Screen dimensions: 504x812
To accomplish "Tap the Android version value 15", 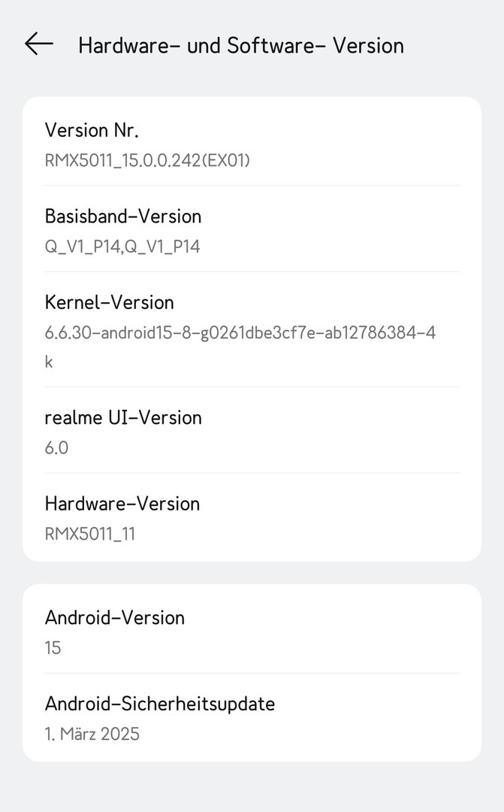I will 53,647.
